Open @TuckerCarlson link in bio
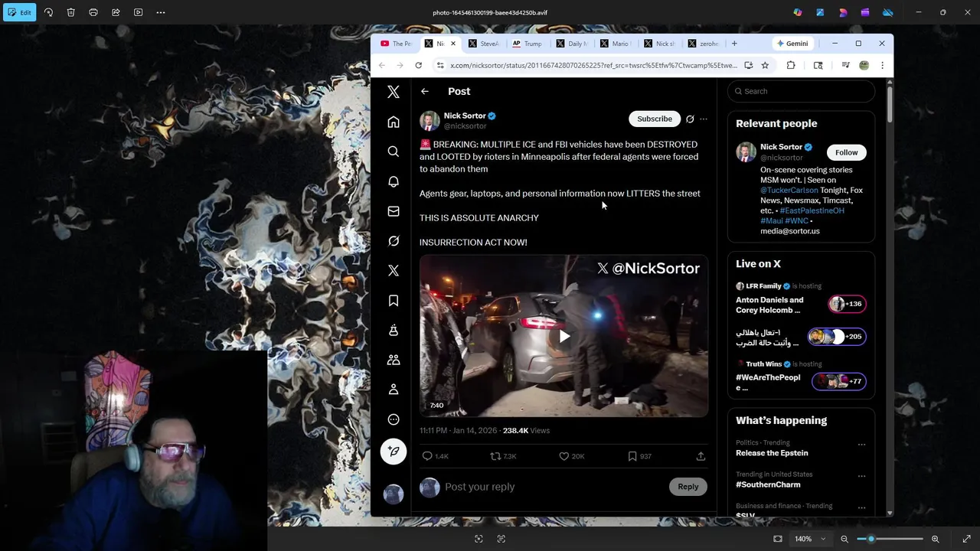 tap(789, 190)
